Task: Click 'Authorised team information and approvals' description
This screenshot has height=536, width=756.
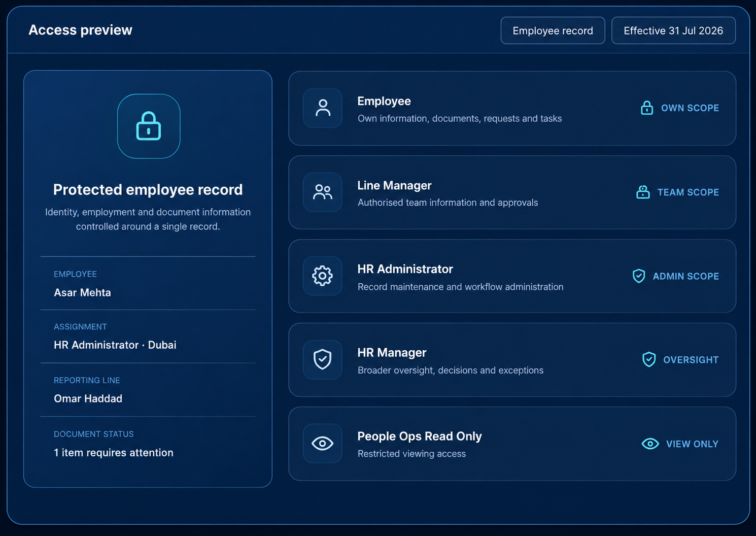Action: (x=448, y=203)
